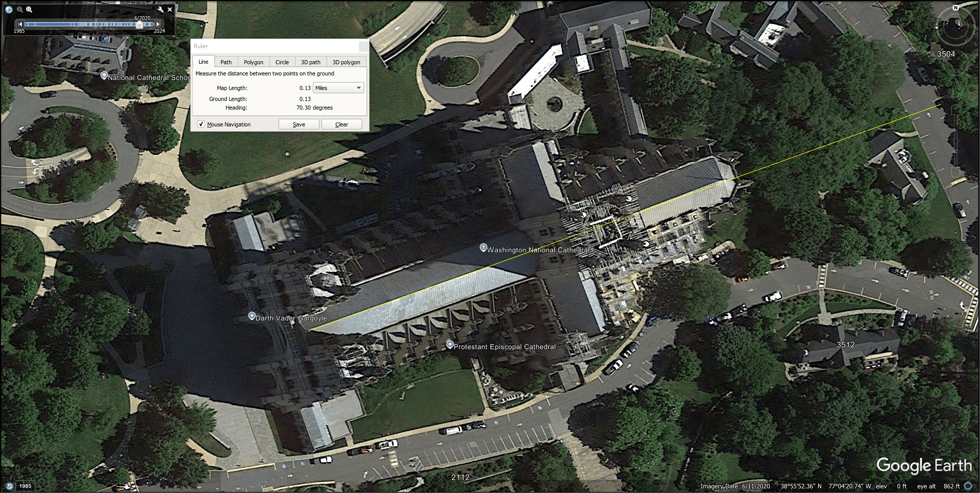Step to the next imagery date
Screen dimensions: 980x493
point(158,24)
